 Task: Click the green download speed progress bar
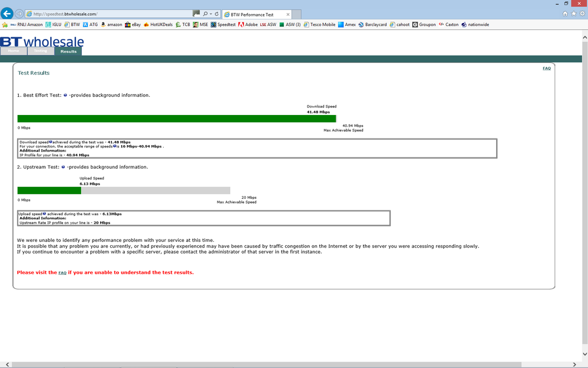coord(177,119)
